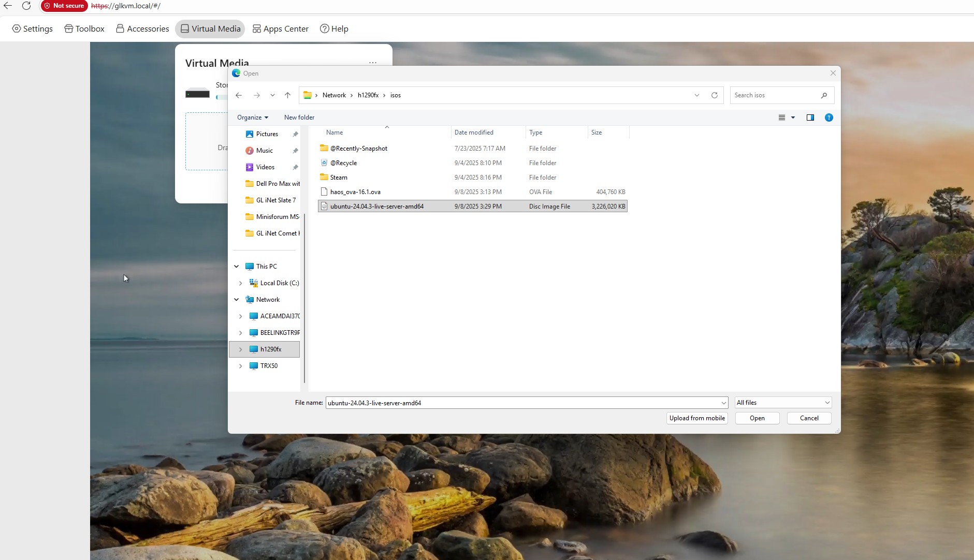The width and height of the screenshot is (974, 560).
Task: Expand the h1290fx network node
Action: pyautogui.click(x=240, y=349)
